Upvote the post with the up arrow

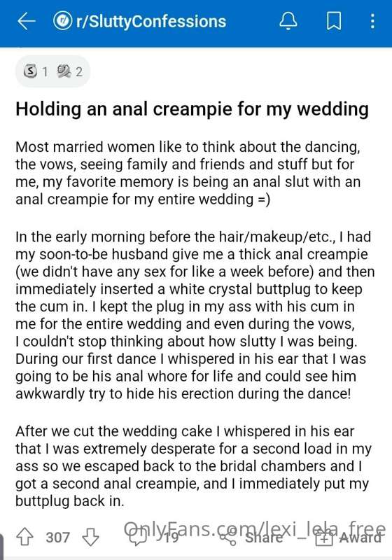(x=24, y=536)
